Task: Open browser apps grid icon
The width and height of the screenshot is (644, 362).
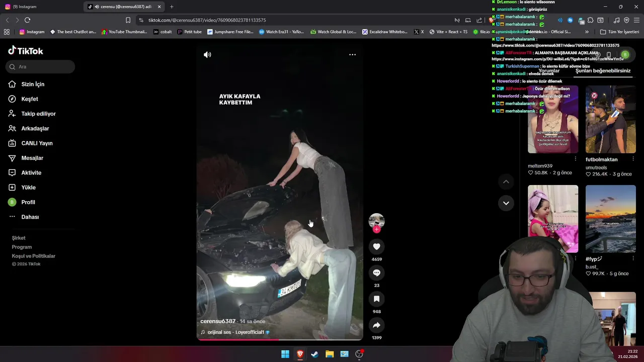Action: click(x=7, y=32)
